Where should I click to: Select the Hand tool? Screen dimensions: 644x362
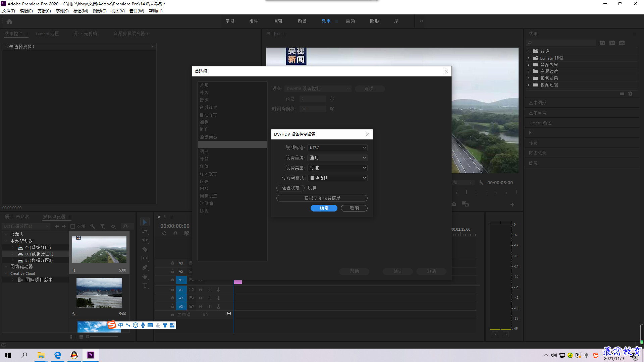pyautogui.click(x=145, y=276)
